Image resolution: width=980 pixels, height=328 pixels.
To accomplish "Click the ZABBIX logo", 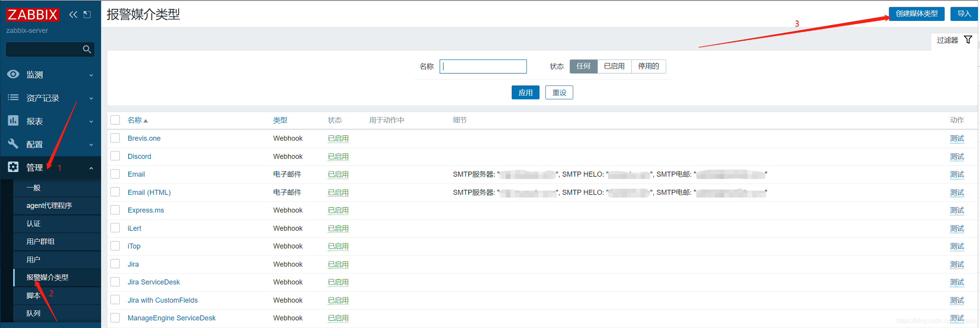I will pos(33,15).
